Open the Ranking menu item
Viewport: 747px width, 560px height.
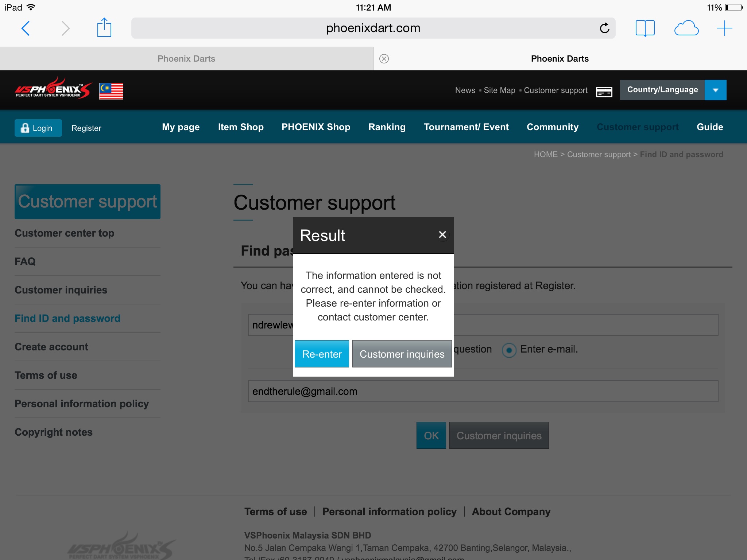(x=387, y=127)
